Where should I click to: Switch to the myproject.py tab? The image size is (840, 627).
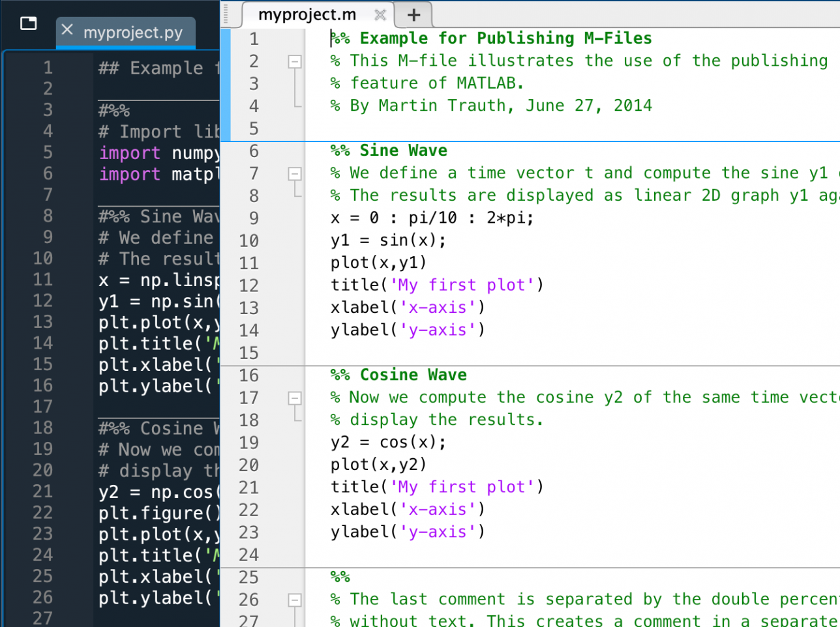pos(132,33)
